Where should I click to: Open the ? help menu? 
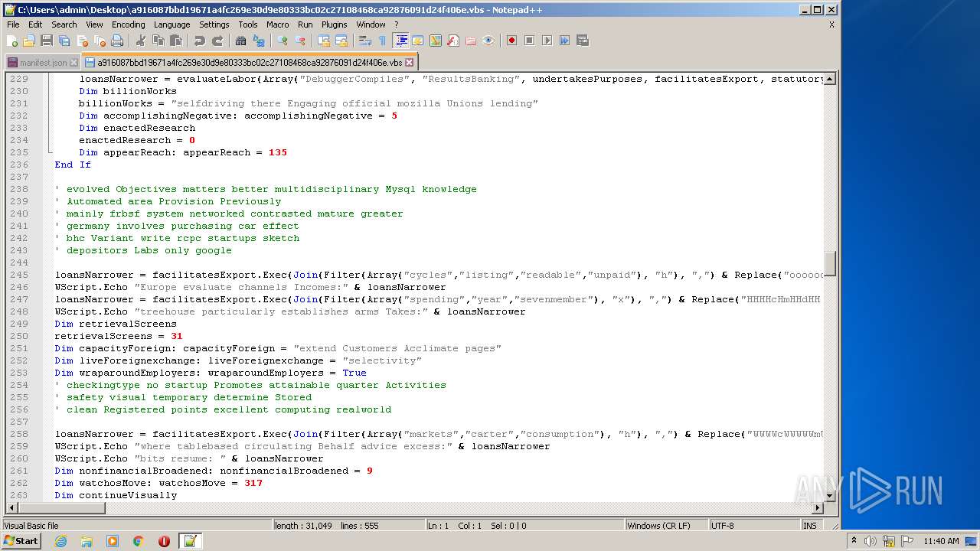pyautogui.click(x=396, y=24)
